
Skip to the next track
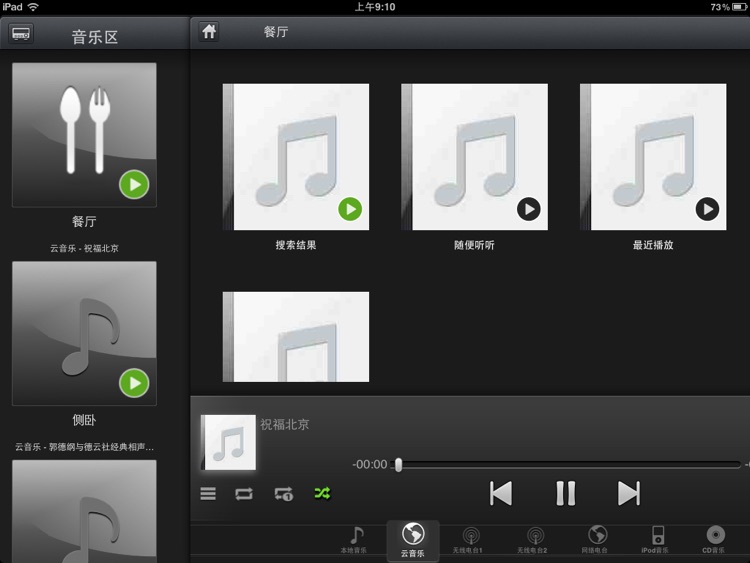tap(629, 493)
